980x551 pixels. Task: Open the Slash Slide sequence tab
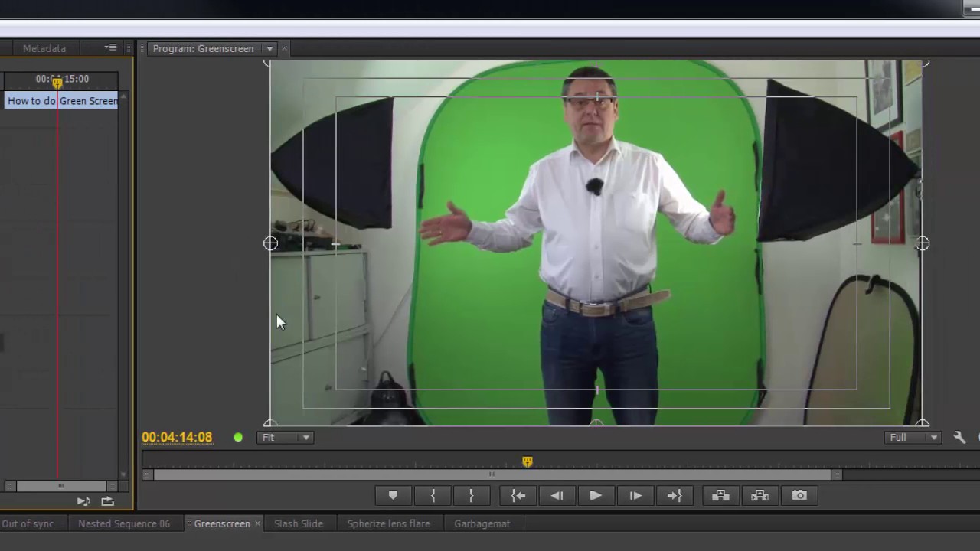[299, 523]
